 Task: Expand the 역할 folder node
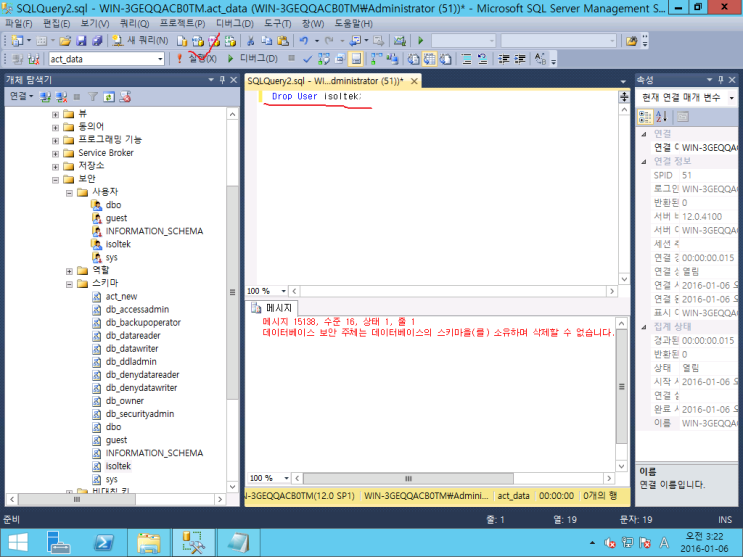coord(69,271)
